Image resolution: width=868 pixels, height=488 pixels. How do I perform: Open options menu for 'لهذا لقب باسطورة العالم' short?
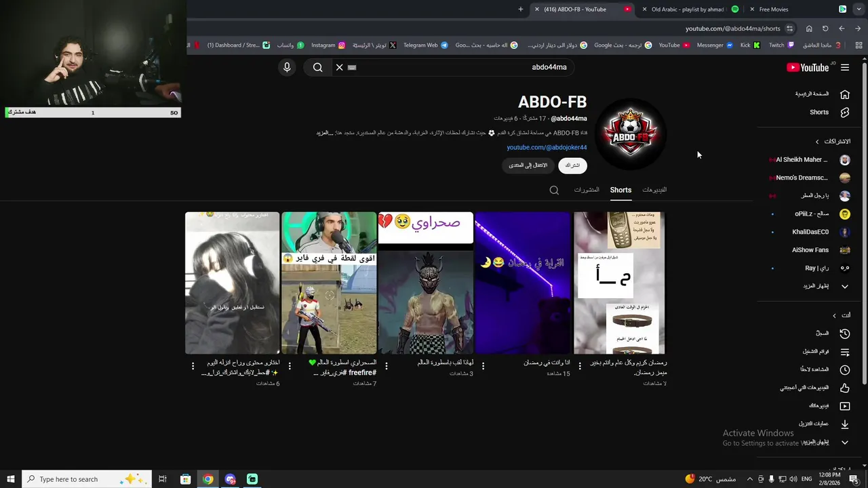tap(387, 366)
